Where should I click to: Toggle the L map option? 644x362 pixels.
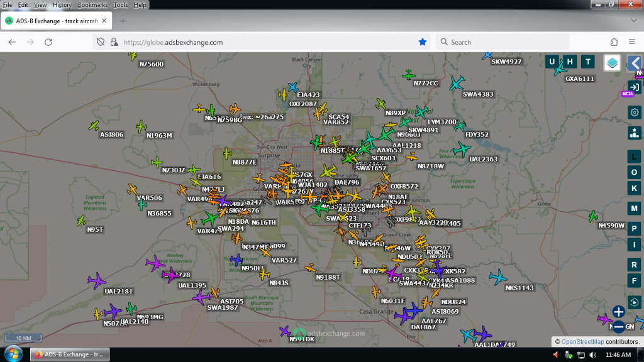click(634, 156)
